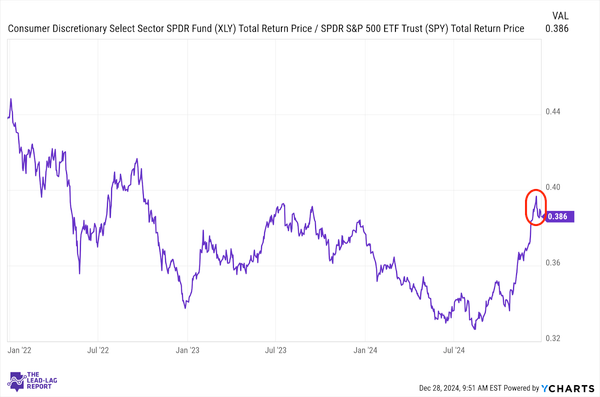Click the Lead-Lag Report logo icon
Viewport: 600px width, 397px height.
[x=16, y=381]
